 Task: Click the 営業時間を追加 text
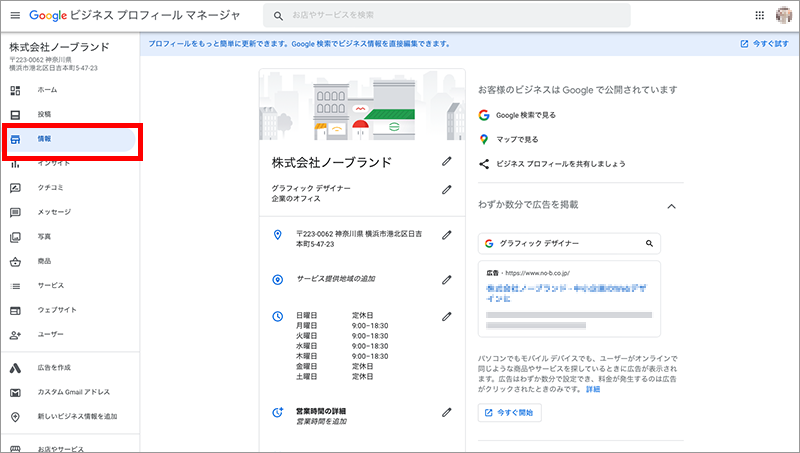[321, 422]
